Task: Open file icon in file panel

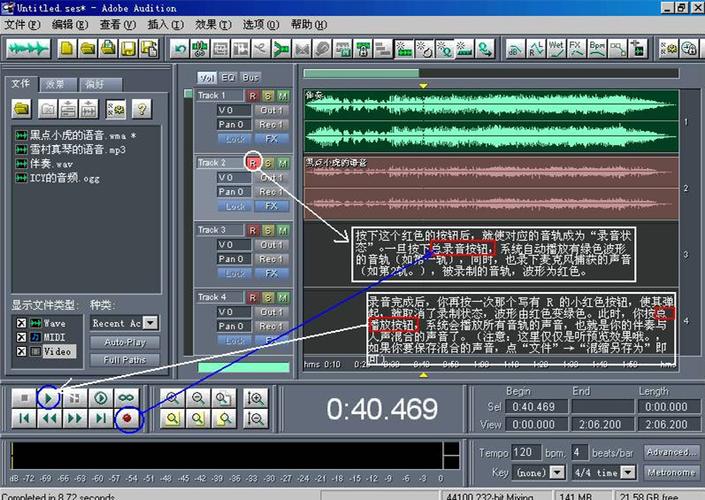Action: click(x=21, y=109)
